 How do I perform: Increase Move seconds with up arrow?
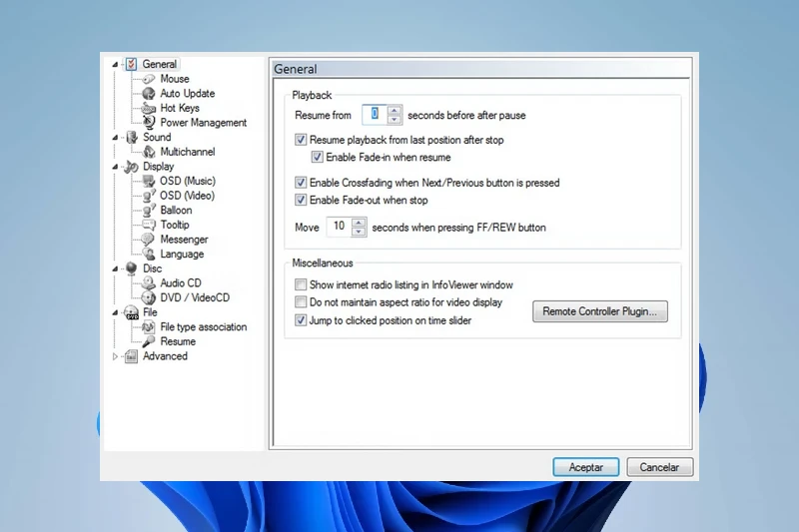point(359,223)
